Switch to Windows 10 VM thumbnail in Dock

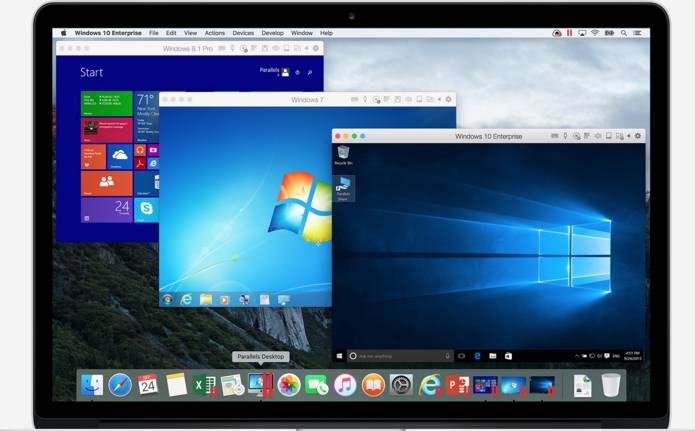tap(542, 385)
